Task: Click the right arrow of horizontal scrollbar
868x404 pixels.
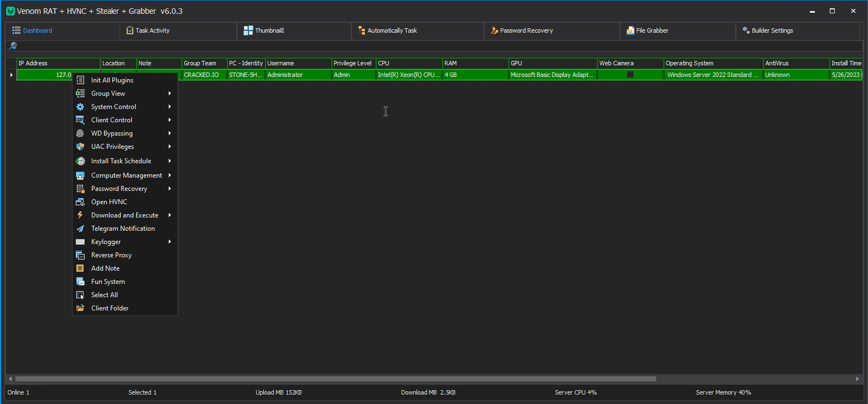Action: [857, 379]
